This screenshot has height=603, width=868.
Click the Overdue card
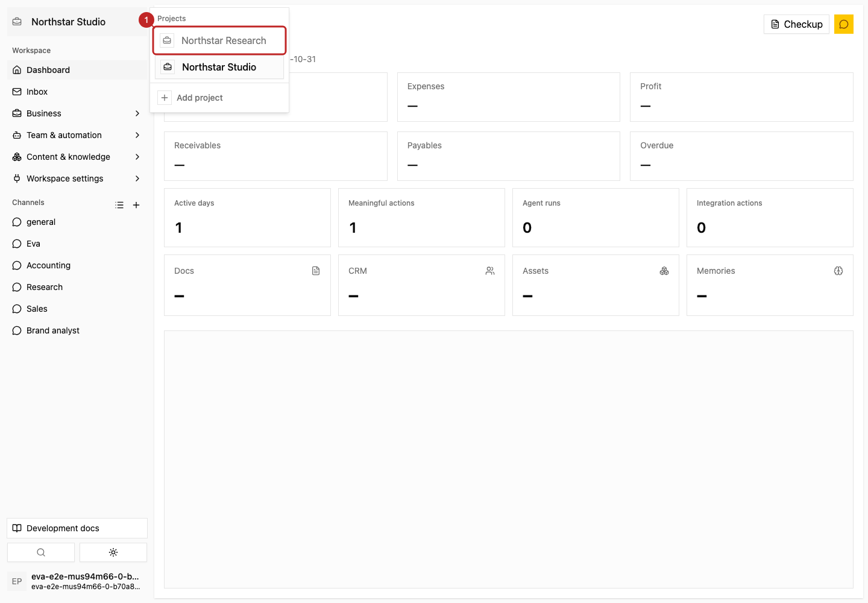(741, 156)
